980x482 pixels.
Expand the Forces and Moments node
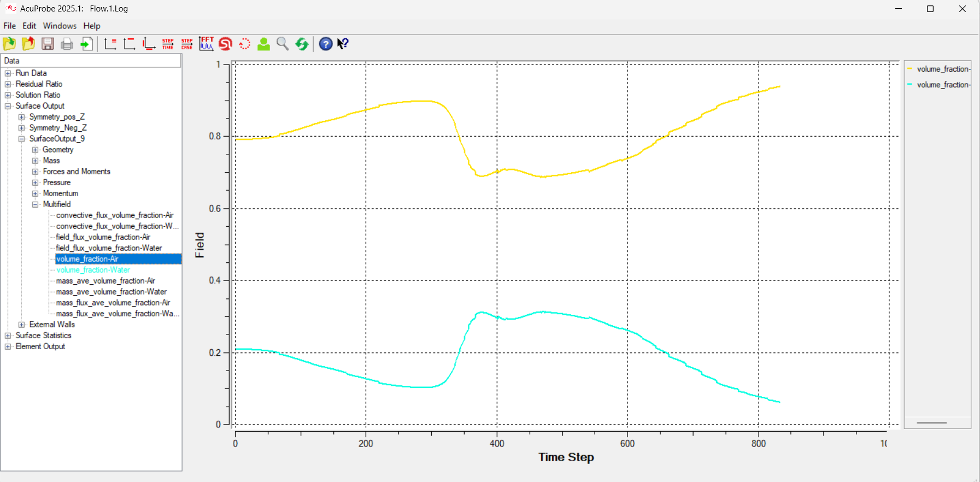click(35, 172)
